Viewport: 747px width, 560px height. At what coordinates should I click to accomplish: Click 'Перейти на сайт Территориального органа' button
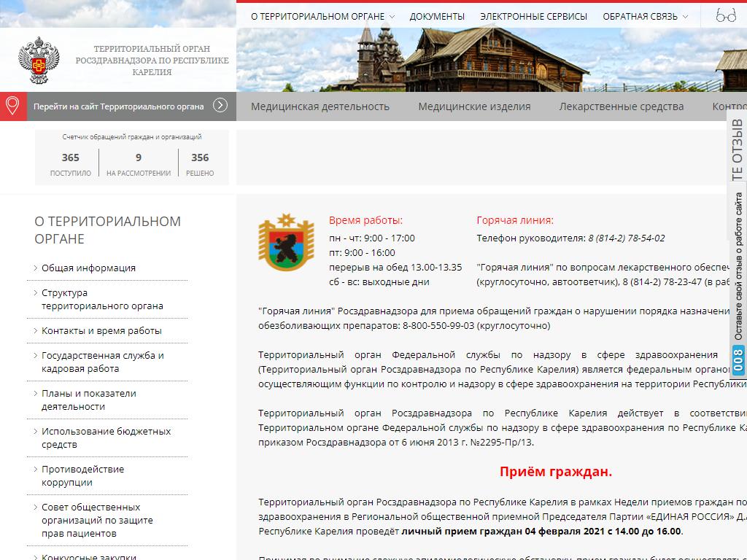118,106
